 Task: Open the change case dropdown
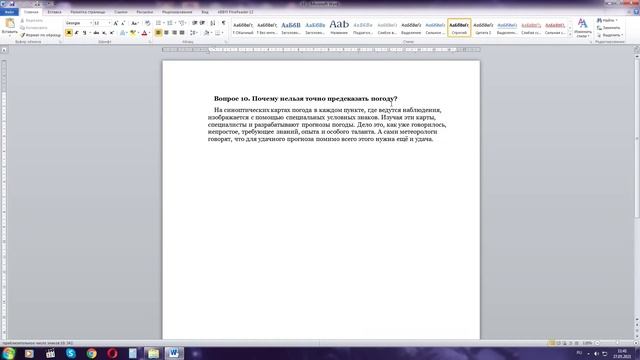[x=134, y=23]
